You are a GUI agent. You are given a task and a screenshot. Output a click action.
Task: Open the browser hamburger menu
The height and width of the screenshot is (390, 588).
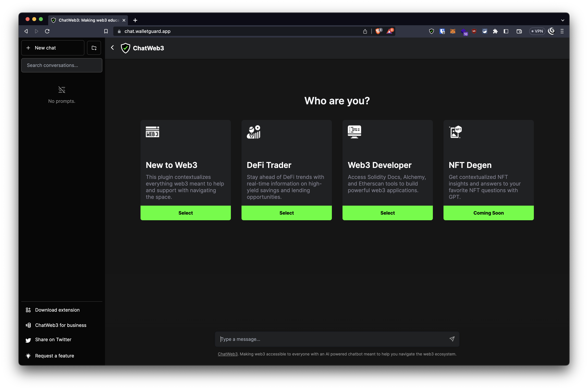562,31
